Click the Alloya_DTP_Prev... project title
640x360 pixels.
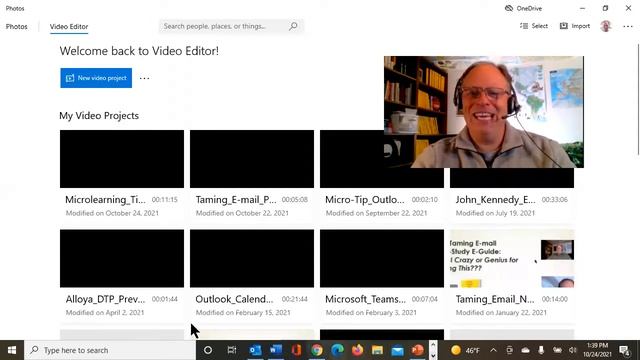click(x=105, y=299)
